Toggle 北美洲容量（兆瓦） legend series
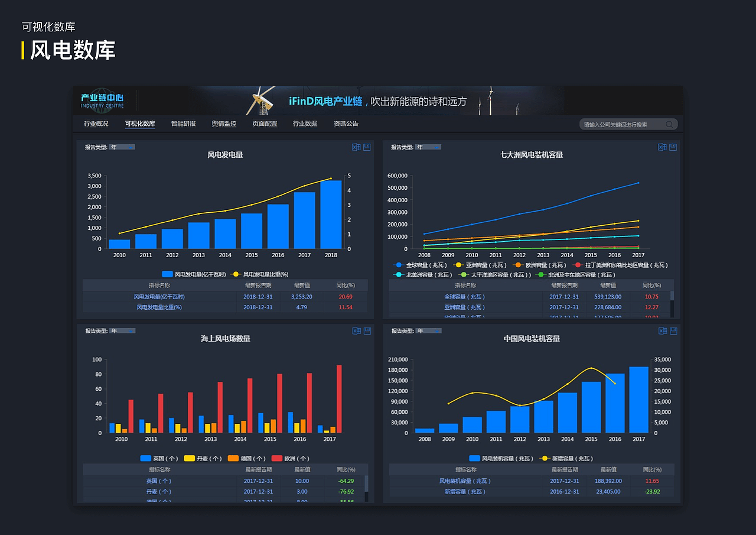 click(423, 274)
